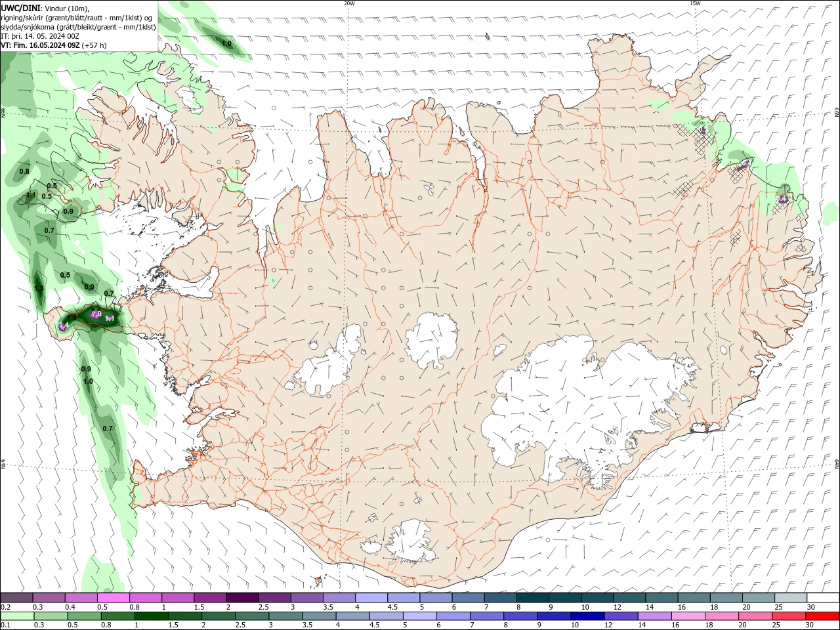Pick the 20 hot pink rain legend swatch
Viewport: 840px width, 630px height.
pos(755,616)
